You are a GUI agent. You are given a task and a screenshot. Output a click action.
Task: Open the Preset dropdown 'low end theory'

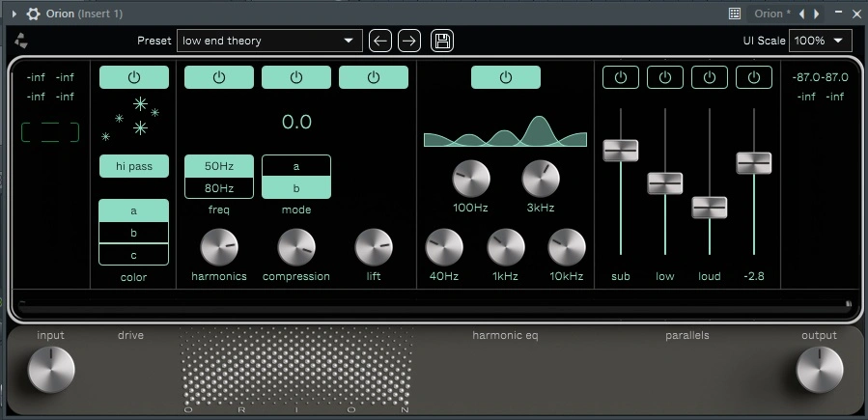269,41
